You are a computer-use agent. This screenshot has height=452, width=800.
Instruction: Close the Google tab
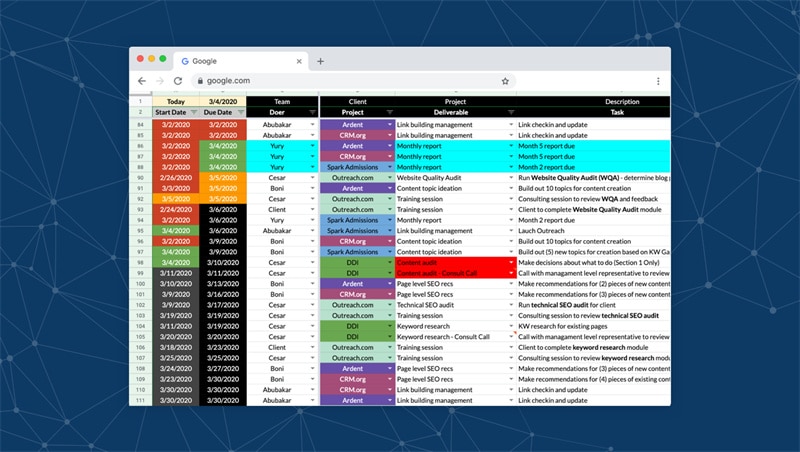[299, 61]
